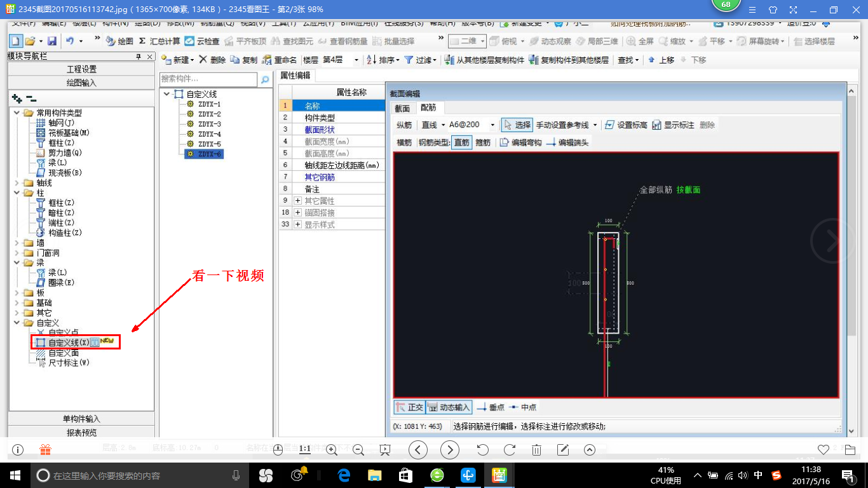Image resolution: width=868 pixels, height=488 pixels.
Task: Select component ZDYX-5 in the tree
Action: [x=210, y=144]
